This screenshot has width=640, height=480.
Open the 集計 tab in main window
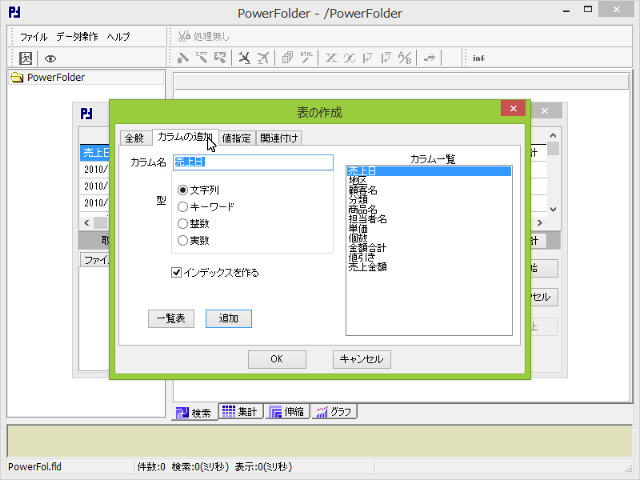(x=240, y=411)
